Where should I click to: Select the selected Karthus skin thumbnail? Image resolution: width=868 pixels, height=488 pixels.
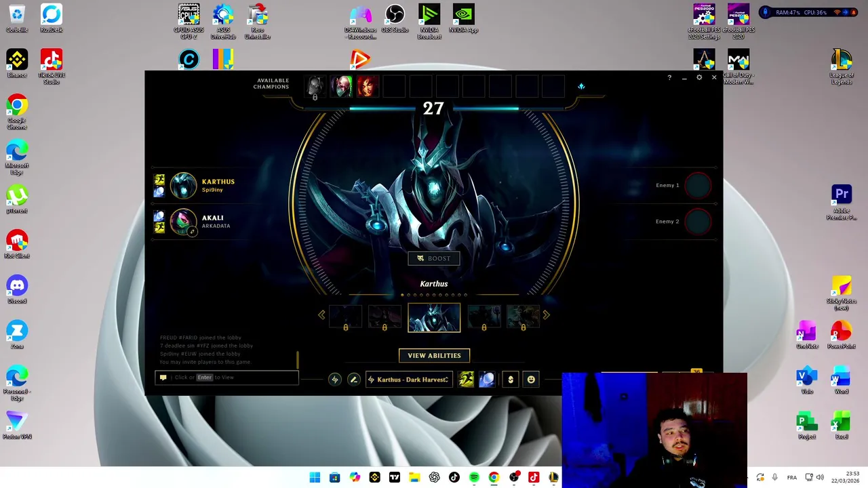click(x=434, y=317)
